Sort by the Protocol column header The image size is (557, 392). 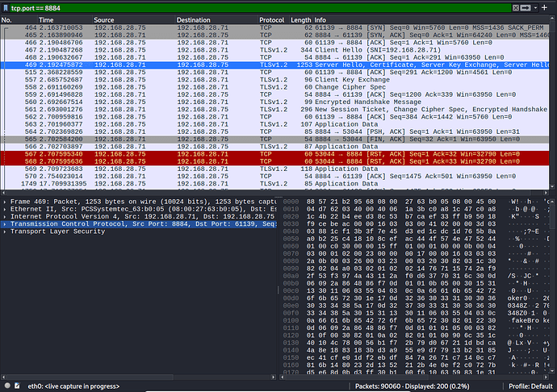click(274, 20)
